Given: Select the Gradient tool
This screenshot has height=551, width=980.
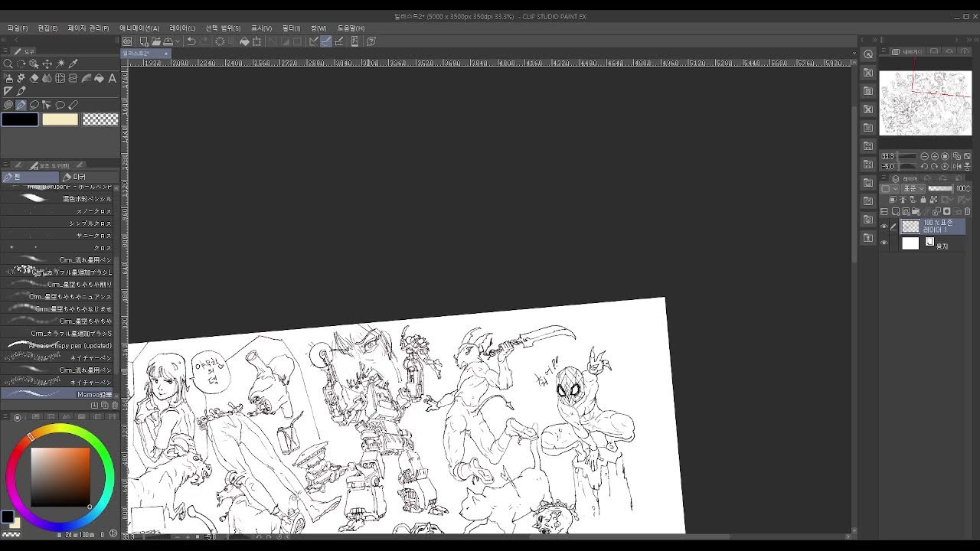Looking at the screenshot, I should 86,78.
